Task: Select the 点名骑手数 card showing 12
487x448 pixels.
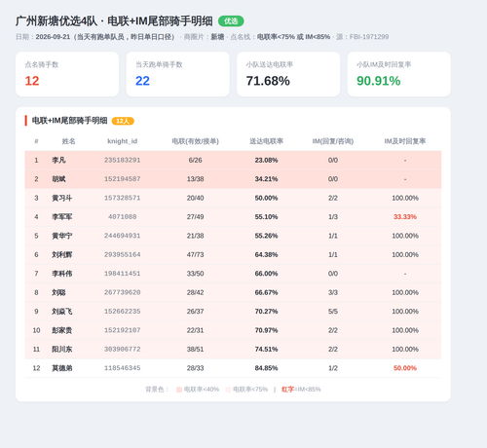Action: point(67,74)
